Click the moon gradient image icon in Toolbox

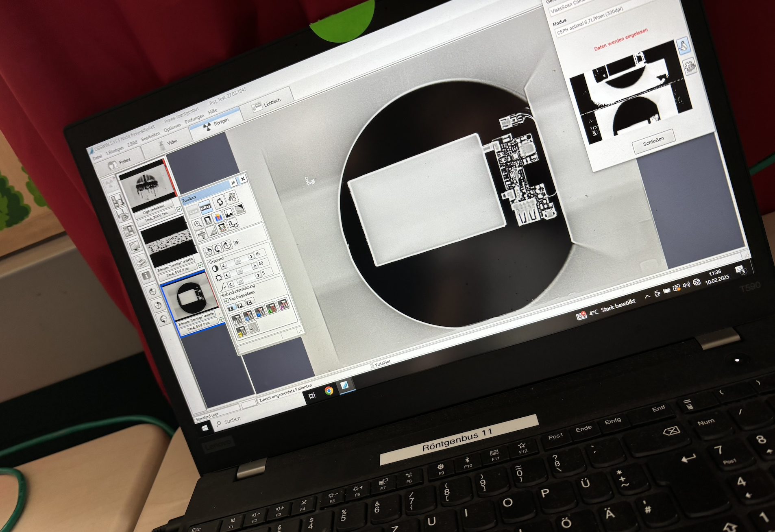point(239,210)
